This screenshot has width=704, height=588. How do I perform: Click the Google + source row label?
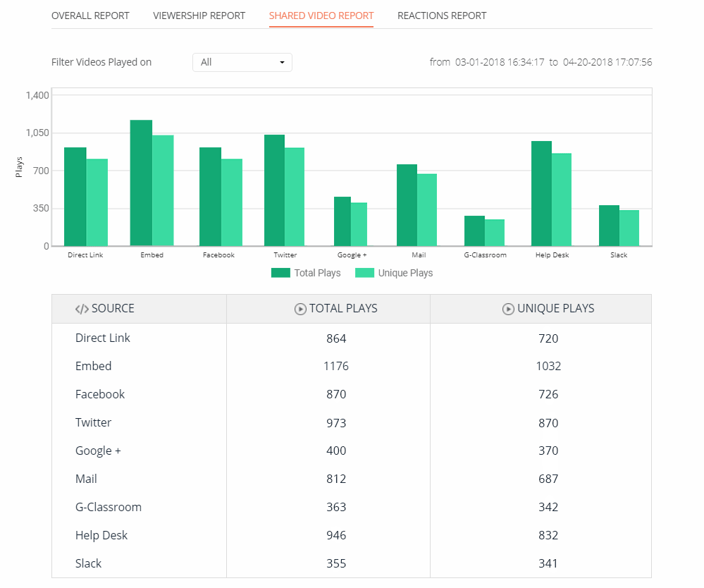98,451
